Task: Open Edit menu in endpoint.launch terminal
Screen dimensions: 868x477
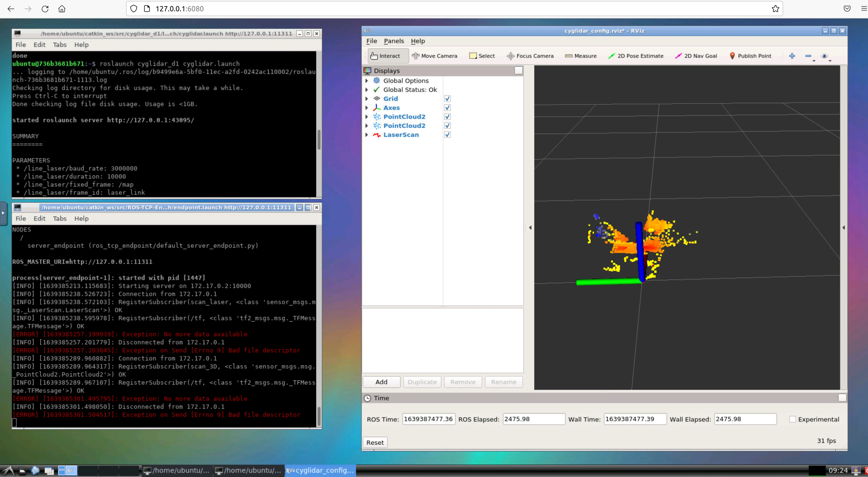Action: click(x=39, y=218)
